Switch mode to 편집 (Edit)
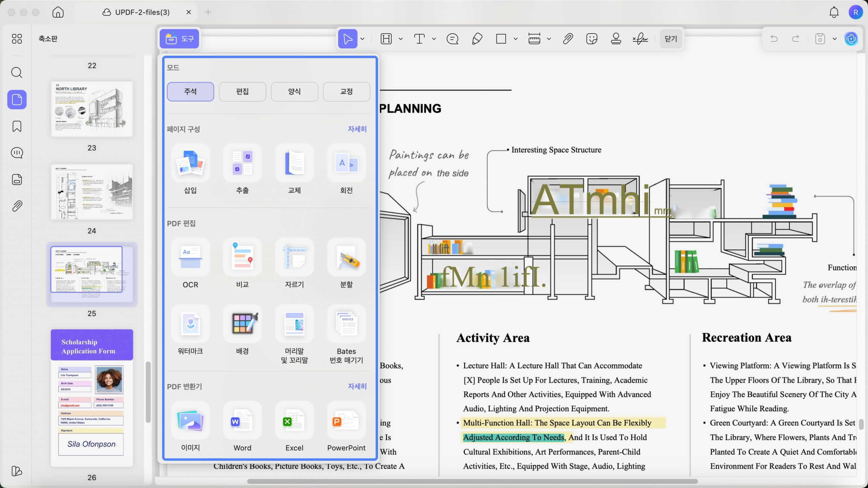Image resolution: width=868 pixels, height=488 pixels. click(x=242, y=91)
